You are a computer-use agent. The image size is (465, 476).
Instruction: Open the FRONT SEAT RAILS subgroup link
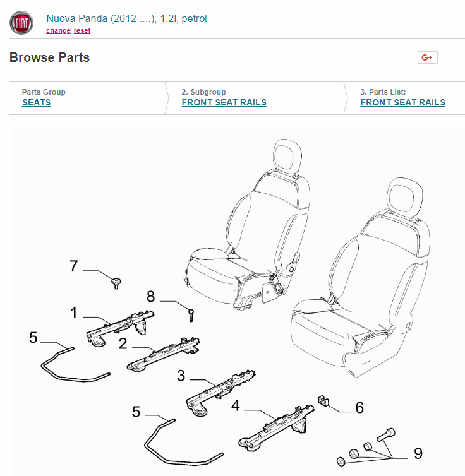224,102
